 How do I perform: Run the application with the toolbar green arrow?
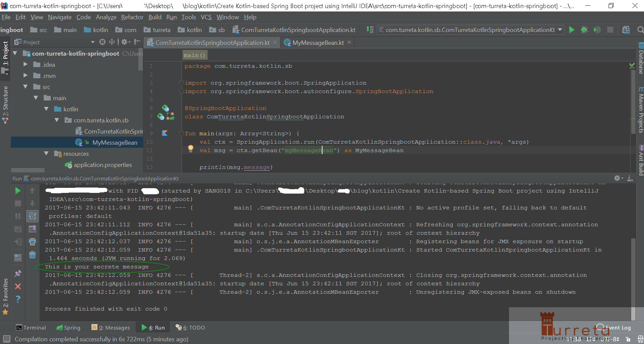click(x=571, y=30)
